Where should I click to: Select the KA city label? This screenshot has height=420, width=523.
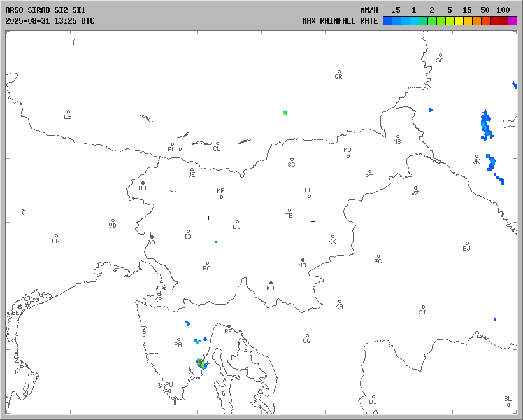pos(339,307)
